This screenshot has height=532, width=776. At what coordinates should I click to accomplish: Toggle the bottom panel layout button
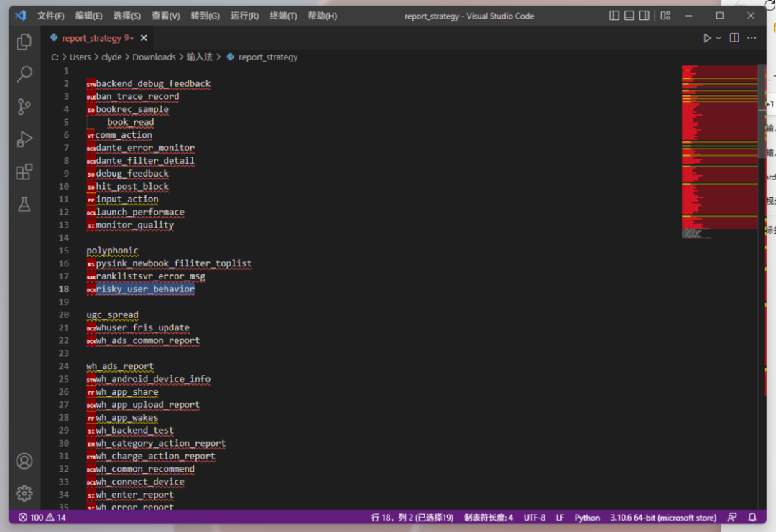(629, 16)
